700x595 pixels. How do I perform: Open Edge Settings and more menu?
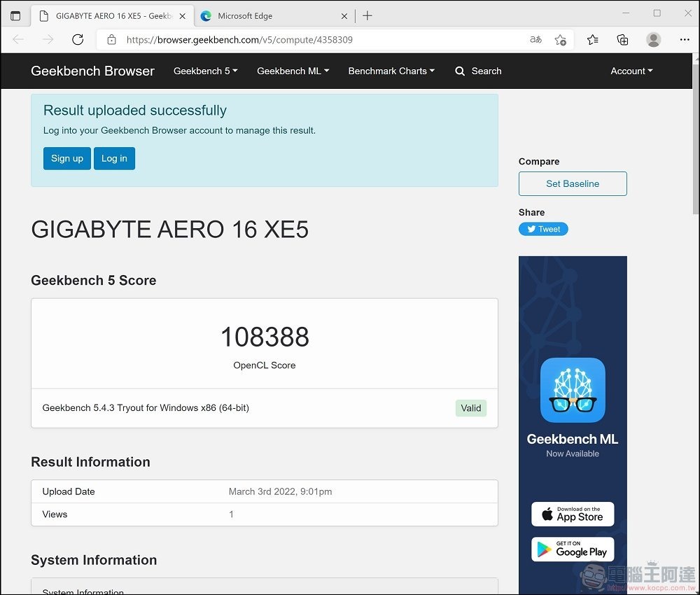coord(685,40)
